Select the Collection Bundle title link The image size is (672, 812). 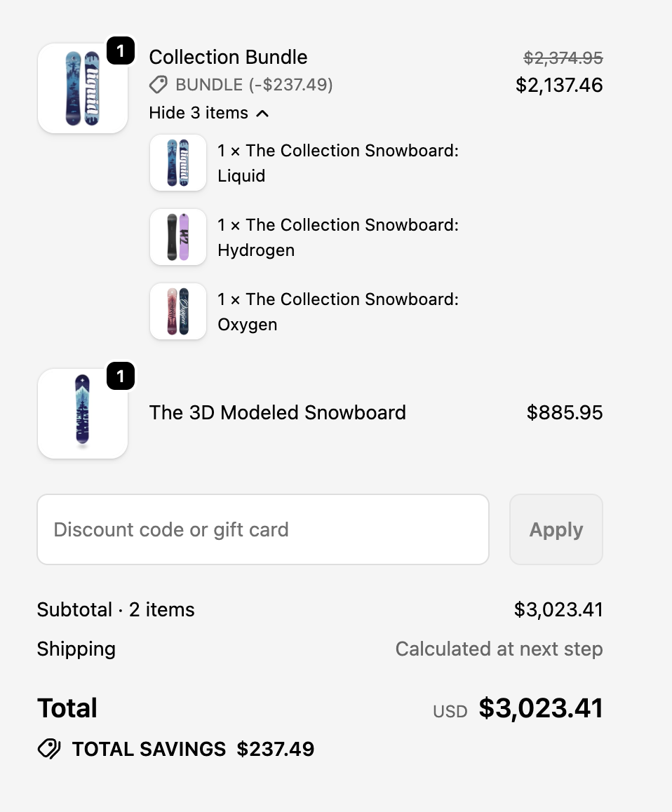228,57
